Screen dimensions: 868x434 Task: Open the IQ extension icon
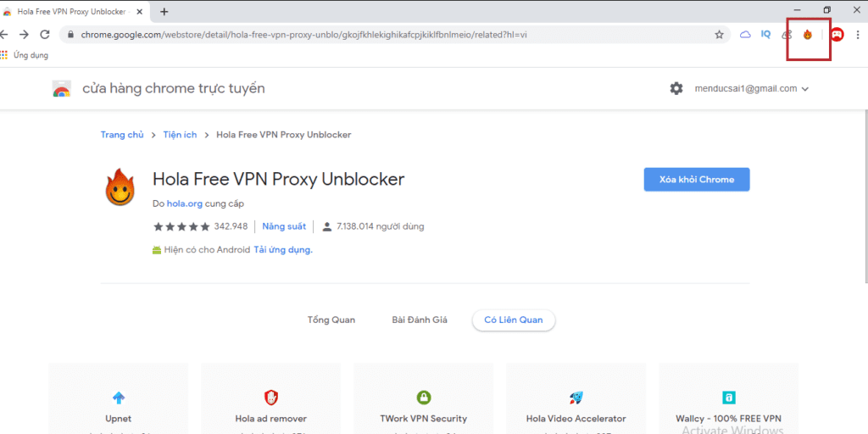pyautogui.click(x=765, y=34)
